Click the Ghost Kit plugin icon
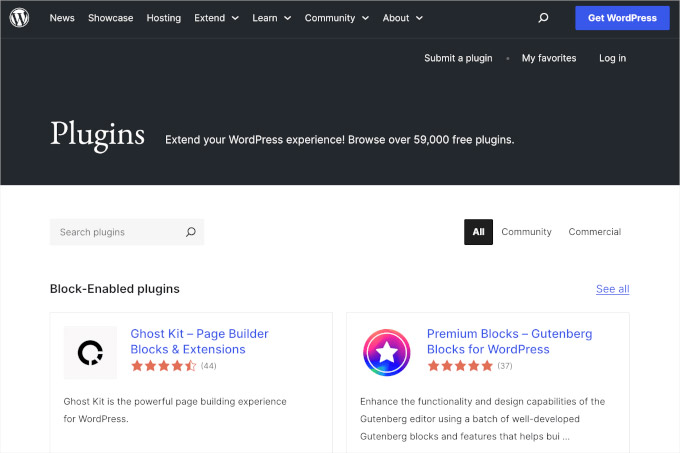The width and height of the screenshot is (680, 453). [91, 352]
